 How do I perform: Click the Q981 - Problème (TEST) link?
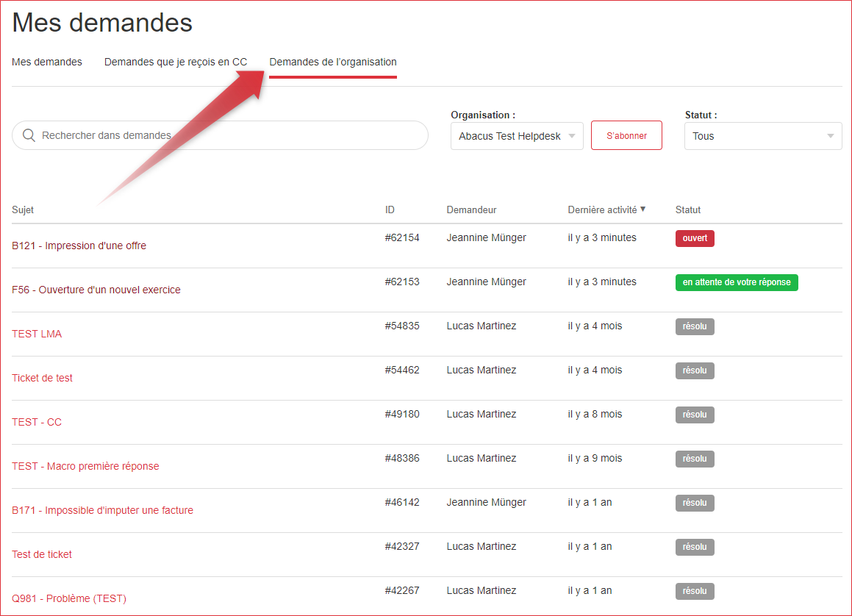[x=69, y=598]
